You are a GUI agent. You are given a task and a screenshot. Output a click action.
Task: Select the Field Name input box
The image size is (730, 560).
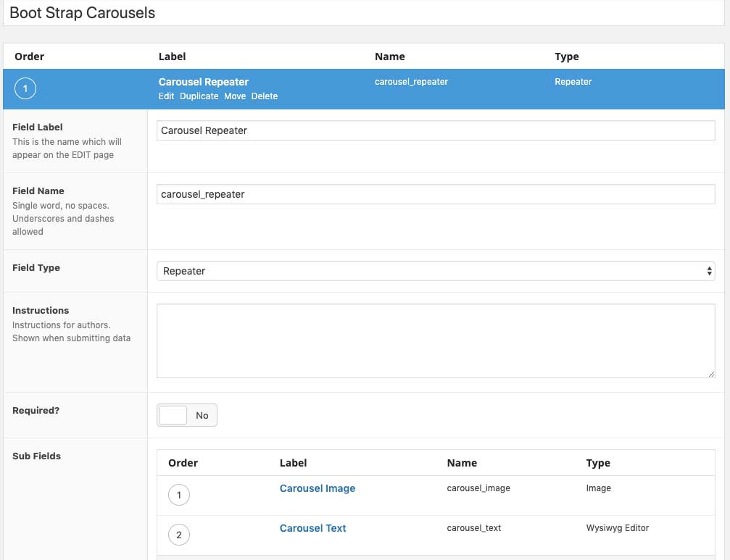coord(434,193)
